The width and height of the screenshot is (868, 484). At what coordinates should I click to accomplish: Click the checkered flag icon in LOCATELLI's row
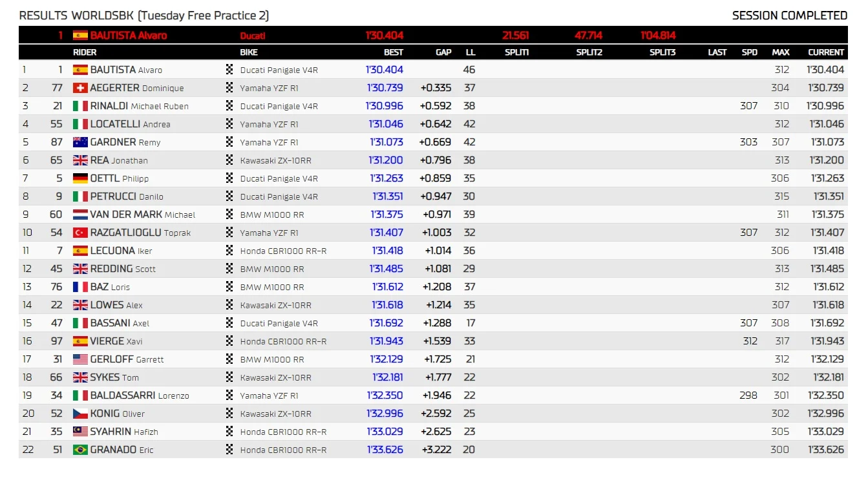point(229,124)
